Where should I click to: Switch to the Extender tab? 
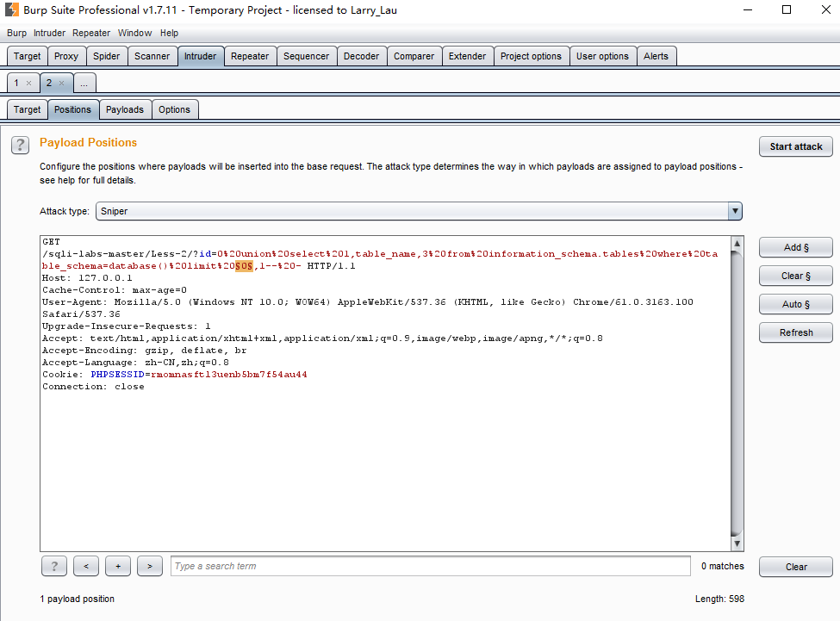(468, 56)
